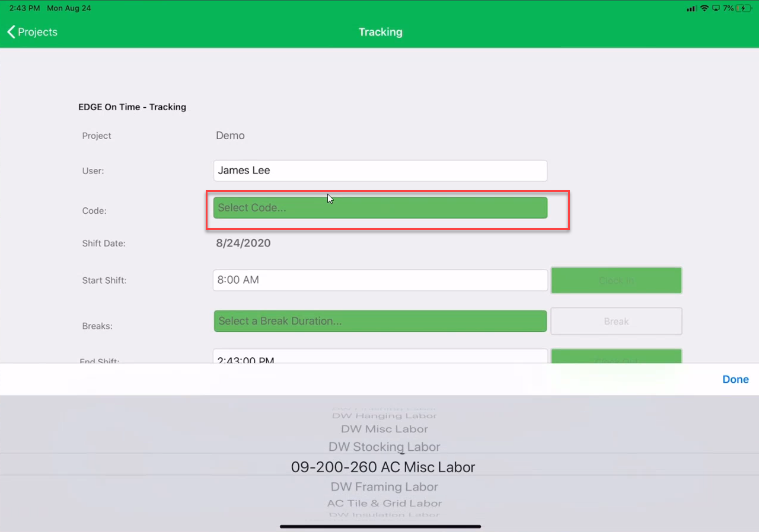Click the End Shift time field
The height and width of the screenshot is (532, 759).
click(380, 358)
